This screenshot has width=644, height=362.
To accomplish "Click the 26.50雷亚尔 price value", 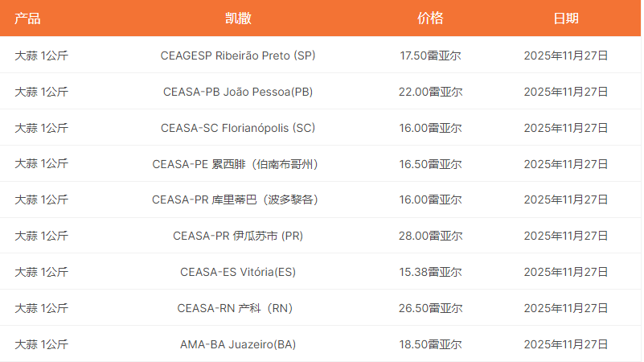I will point(430,308).
